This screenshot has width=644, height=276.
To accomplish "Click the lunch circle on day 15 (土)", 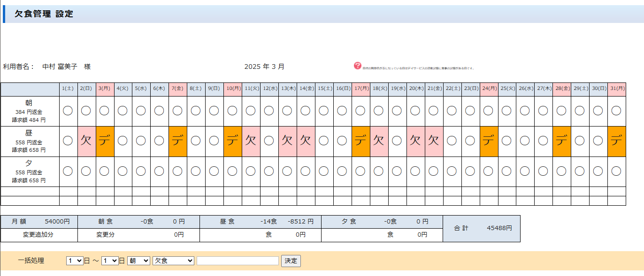I will point(324,141).
